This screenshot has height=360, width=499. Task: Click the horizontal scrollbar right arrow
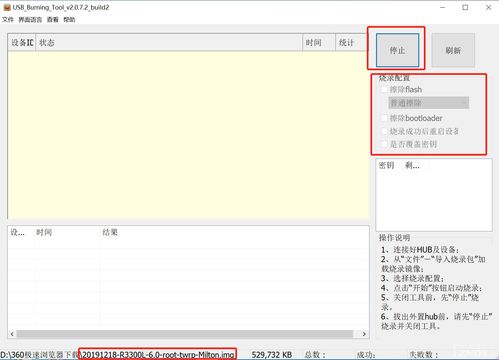click(364, 334)
